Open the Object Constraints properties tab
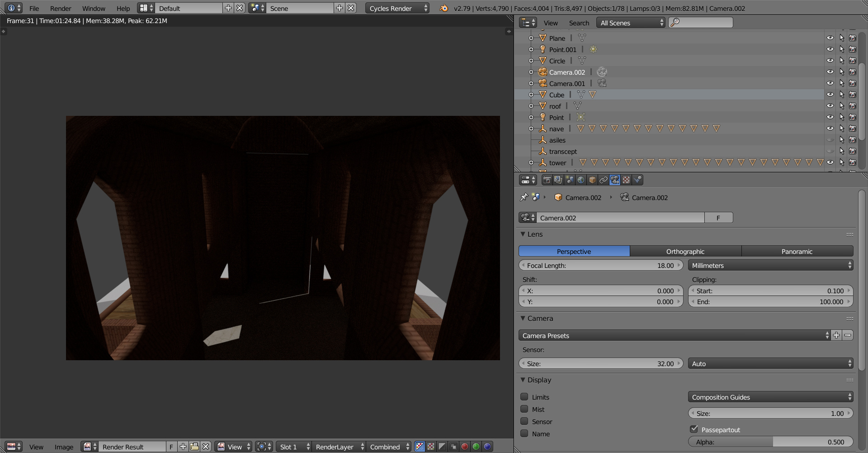This screenshot has height=453, width=868. tap(604, 180)
